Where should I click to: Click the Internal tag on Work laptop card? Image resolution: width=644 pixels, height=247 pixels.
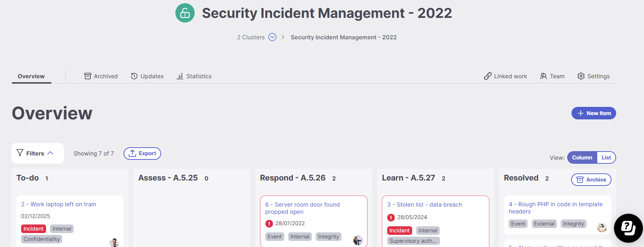pos(62,229)
